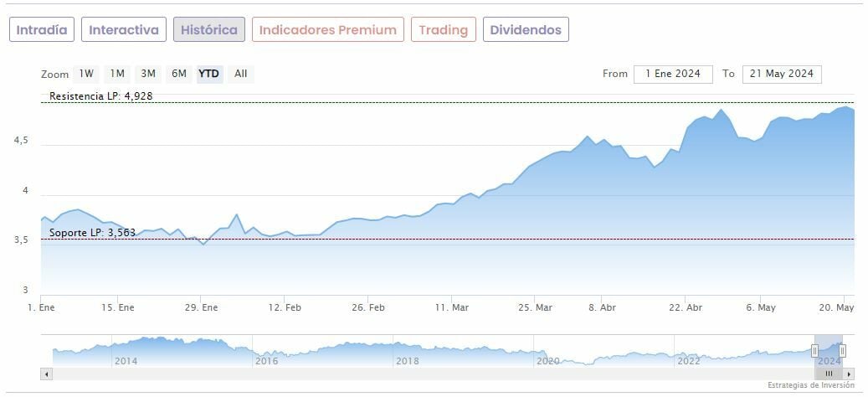Screen dimensions: 868x397
Task: Show the All time range
Action: [x=241, y=74]
